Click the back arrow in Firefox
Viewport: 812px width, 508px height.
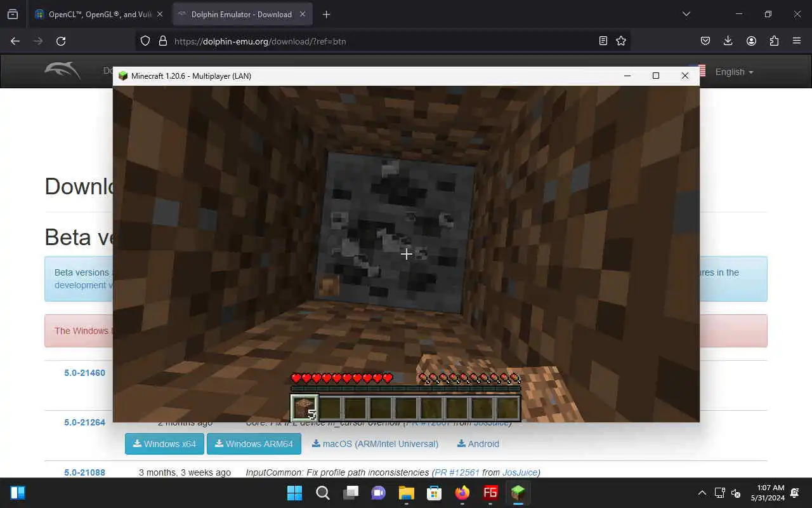[x=15, y=41]
